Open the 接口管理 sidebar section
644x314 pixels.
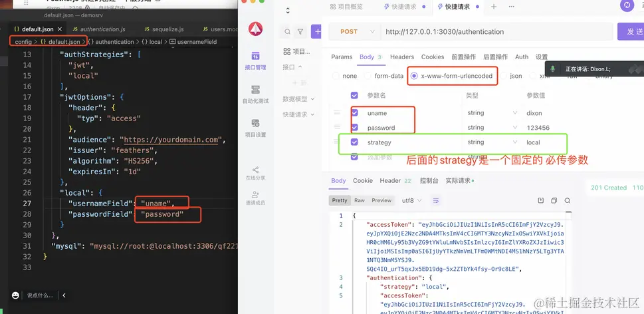pyautogui.click(x=255, y=61)
